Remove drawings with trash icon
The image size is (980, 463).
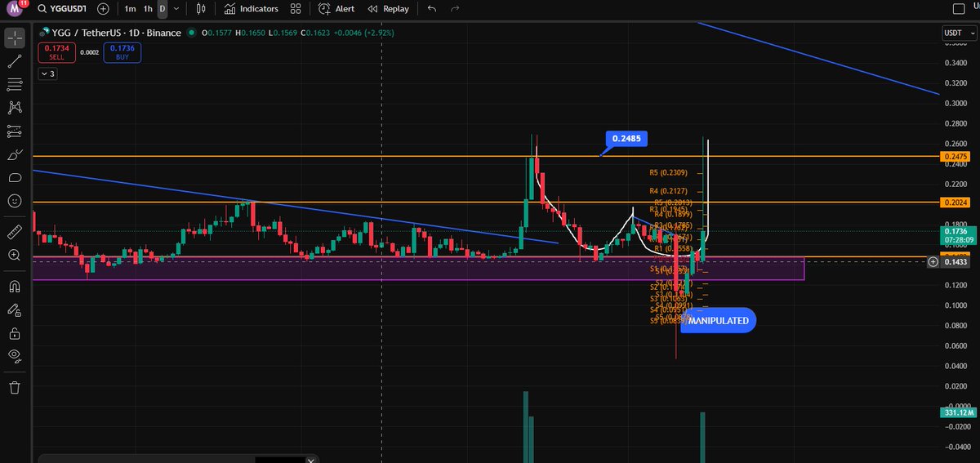coord(14,387)
